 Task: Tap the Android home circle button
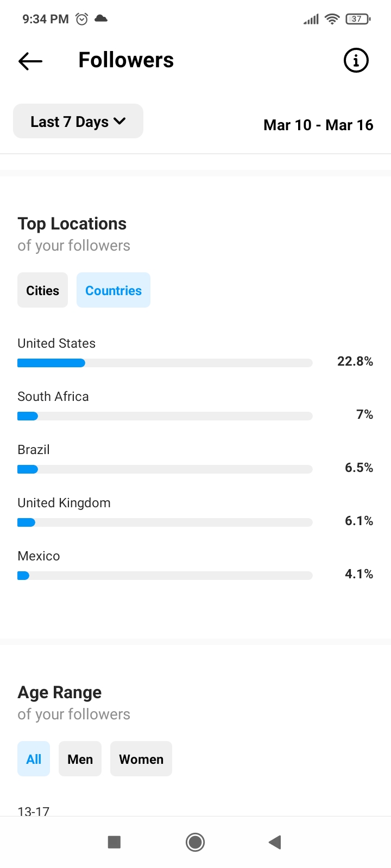[x=195, y=842]
